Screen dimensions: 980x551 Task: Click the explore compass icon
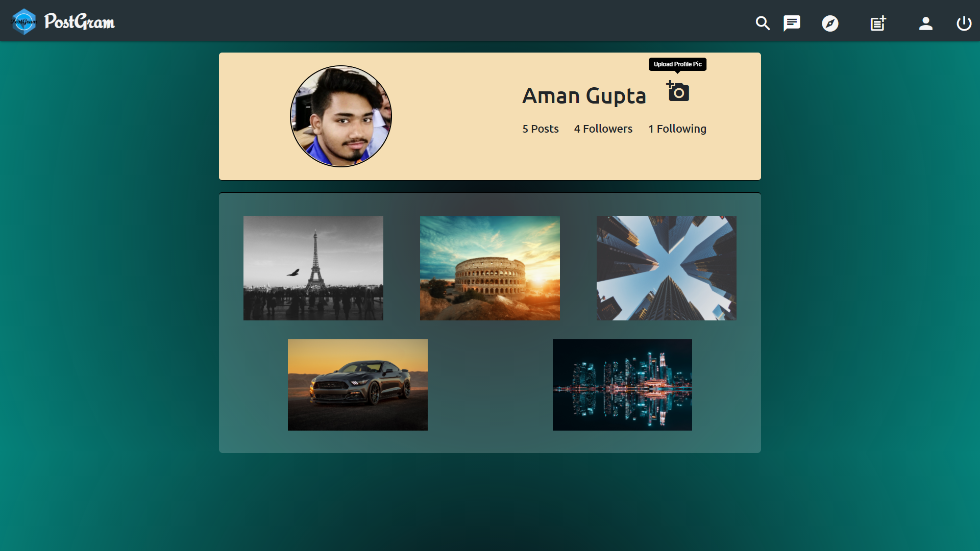pos(830,23)
